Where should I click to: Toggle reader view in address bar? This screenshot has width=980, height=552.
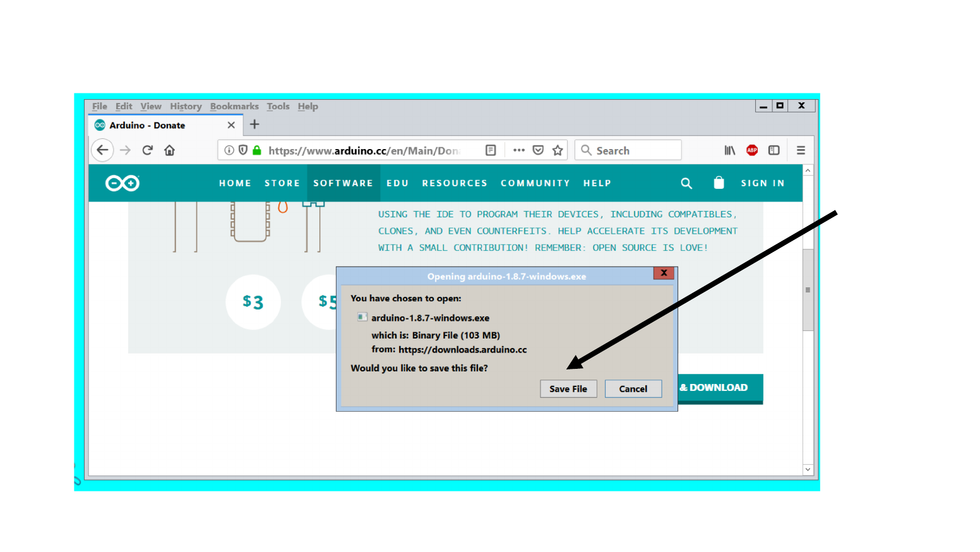click(x=491, y=150)
